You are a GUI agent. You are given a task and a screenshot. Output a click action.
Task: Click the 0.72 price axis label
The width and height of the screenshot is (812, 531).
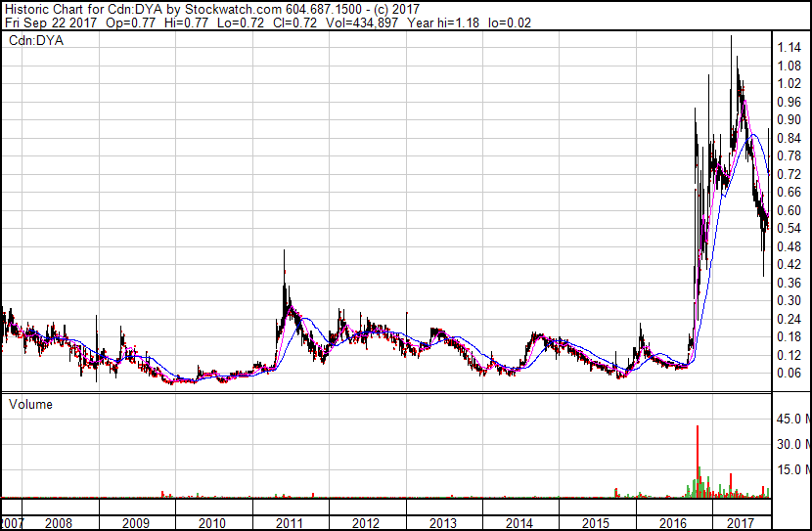pyautogui.click(x=789, y=174)
